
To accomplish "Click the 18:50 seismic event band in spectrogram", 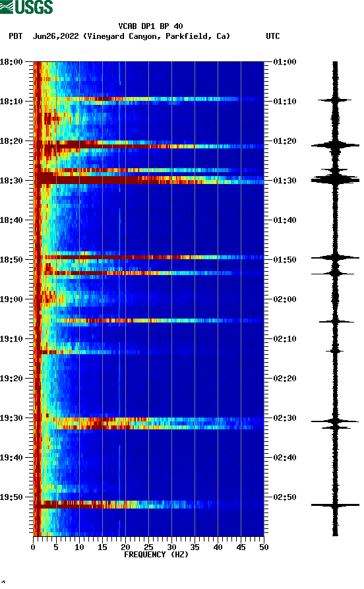I will (149, 257).
